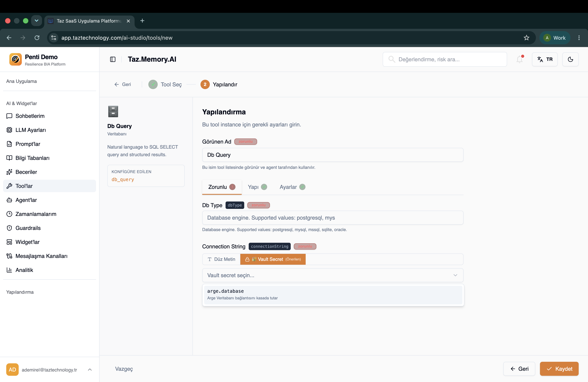Focus the Db Type input field
Viewport: 588px width, 382px height.
(332, 218)
